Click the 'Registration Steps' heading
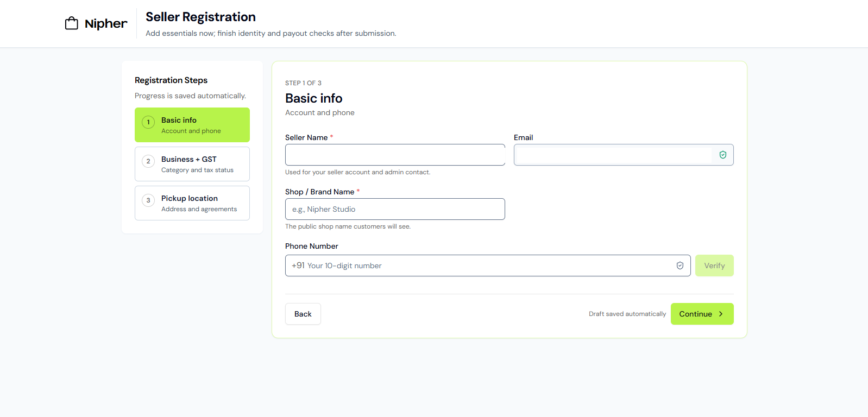Screen dimensions: 868x417 point(171,80)
